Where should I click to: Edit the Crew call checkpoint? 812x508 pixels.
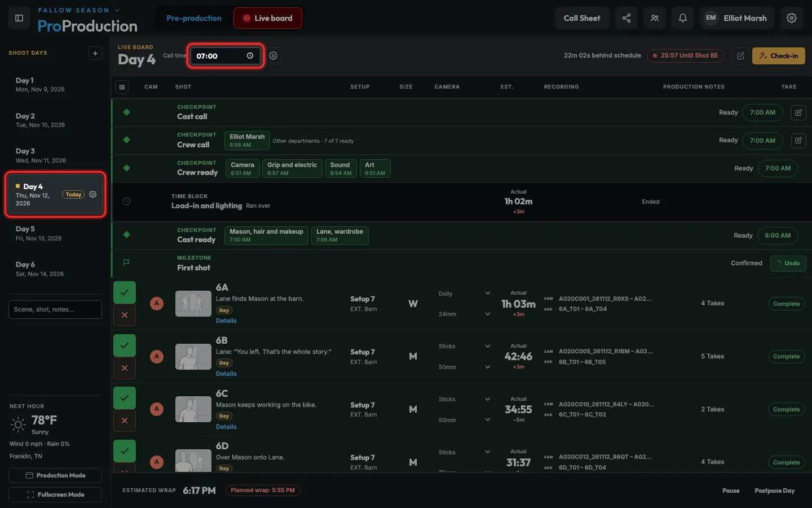point(798,140)
